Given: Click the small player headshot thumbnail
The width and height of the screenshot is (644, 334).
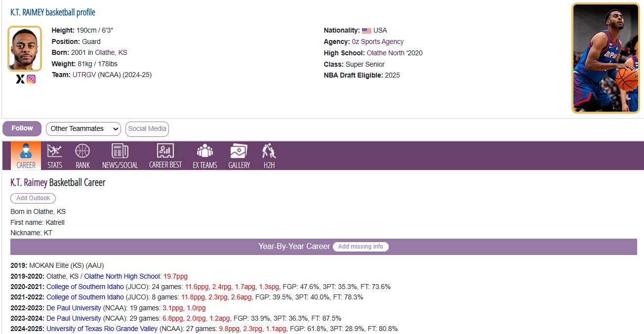Looking at the screenshot, I should coord(24,48).
